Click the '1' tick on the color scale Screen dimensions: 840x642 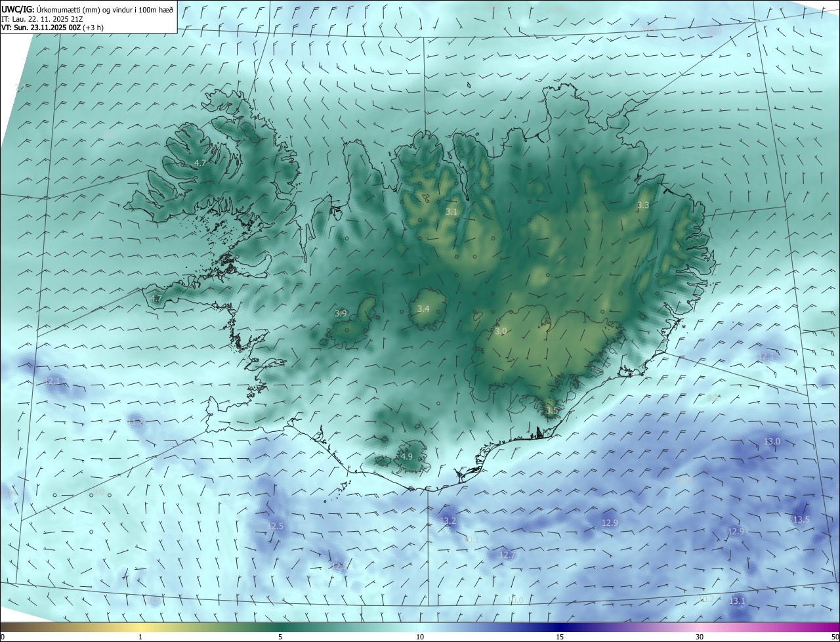140,637
